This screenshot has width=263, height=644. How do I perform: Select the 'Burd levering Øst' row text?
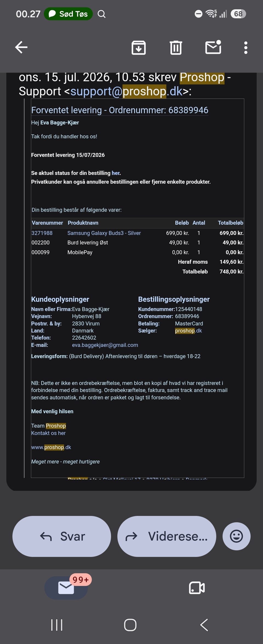pos(88,243)
